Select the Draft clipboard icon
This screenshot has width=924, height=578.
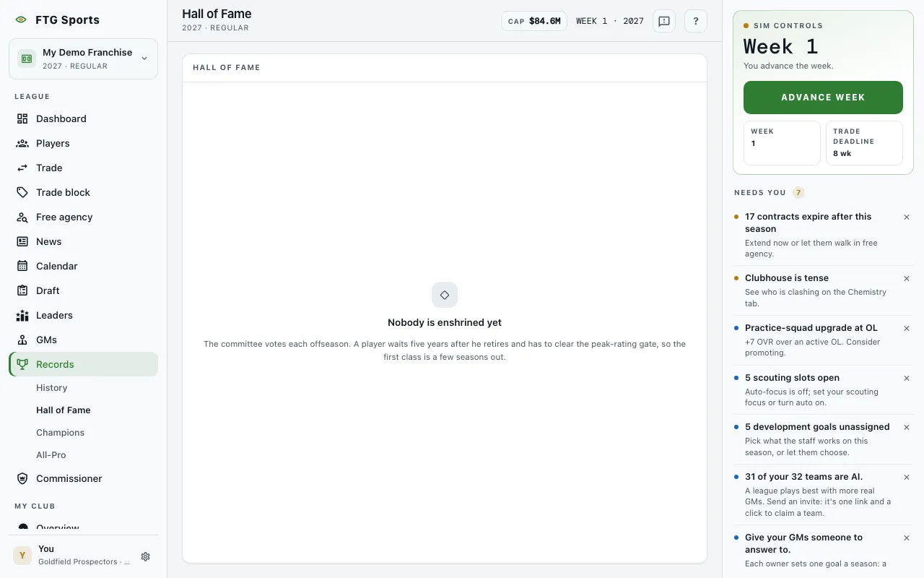pyautogui.click(x=22, y=290)
